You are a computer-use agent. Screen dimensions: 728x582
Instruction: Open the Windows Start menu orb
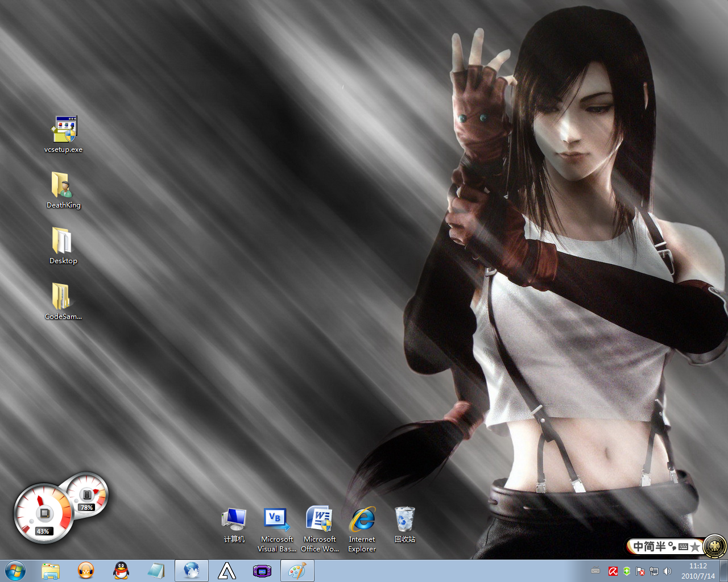(15, 571)
